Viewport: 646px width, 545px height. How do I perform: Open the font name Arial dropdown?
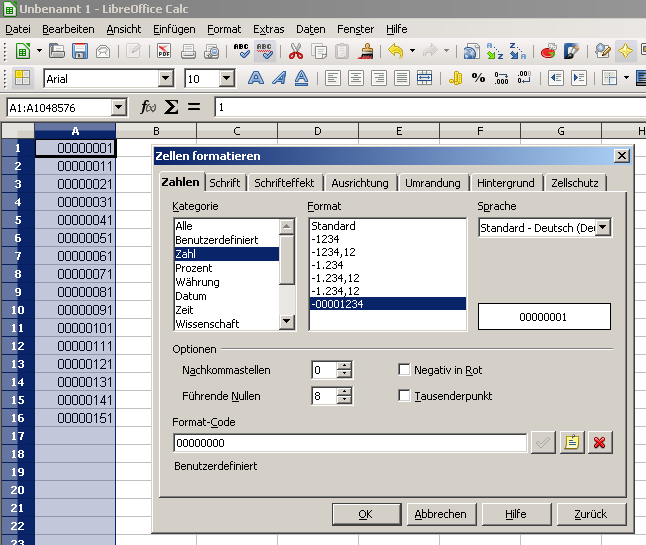point(166,78)
